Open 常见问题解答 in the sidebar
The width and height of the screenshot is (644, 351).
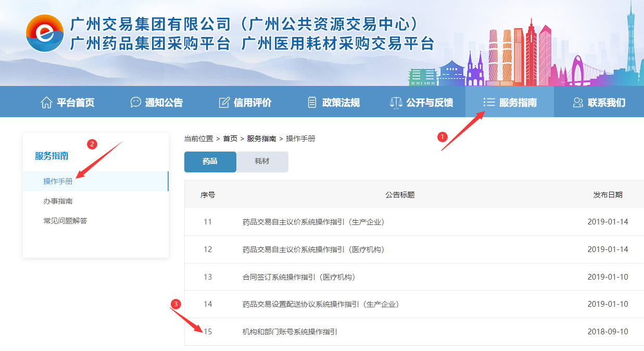coord(65,221)
